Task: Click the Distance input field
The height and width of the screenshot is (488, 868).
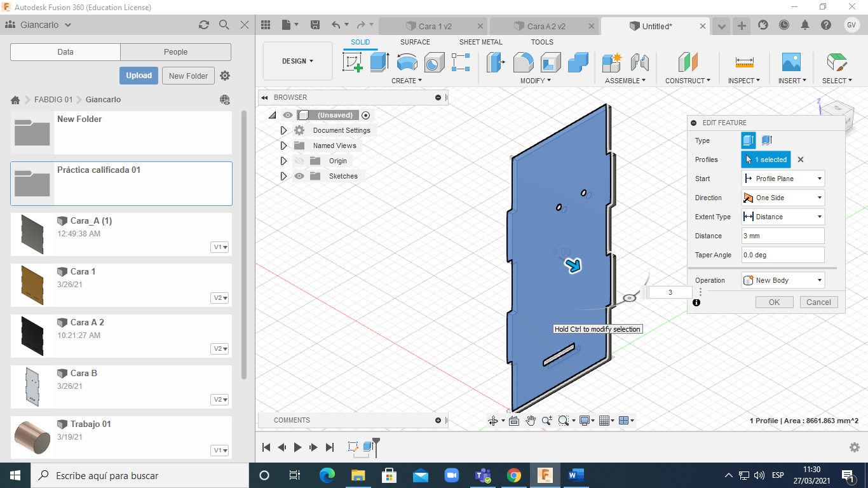Action: tap(783, 236)
